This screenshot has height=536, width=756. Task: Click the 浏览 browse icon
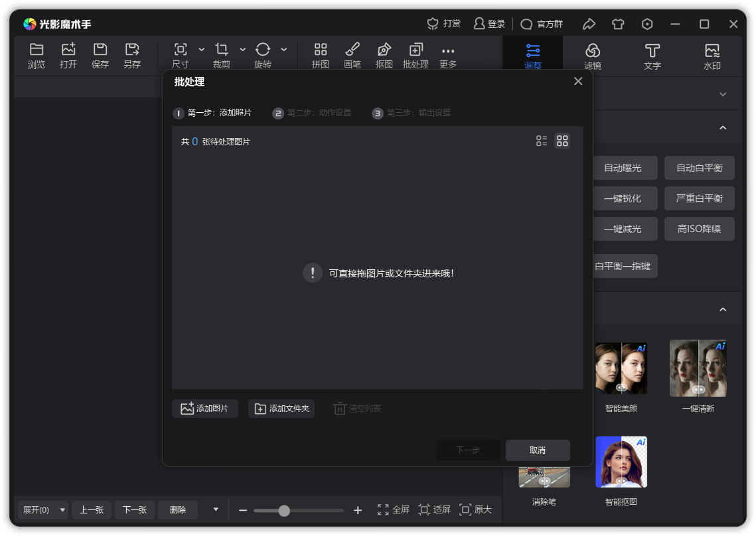tap(37, 55)
